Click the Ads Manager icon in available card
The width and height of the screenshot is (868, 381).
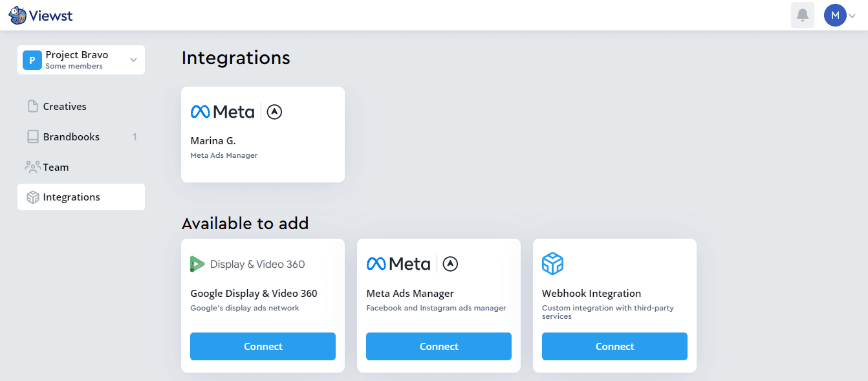pos(450,264)
